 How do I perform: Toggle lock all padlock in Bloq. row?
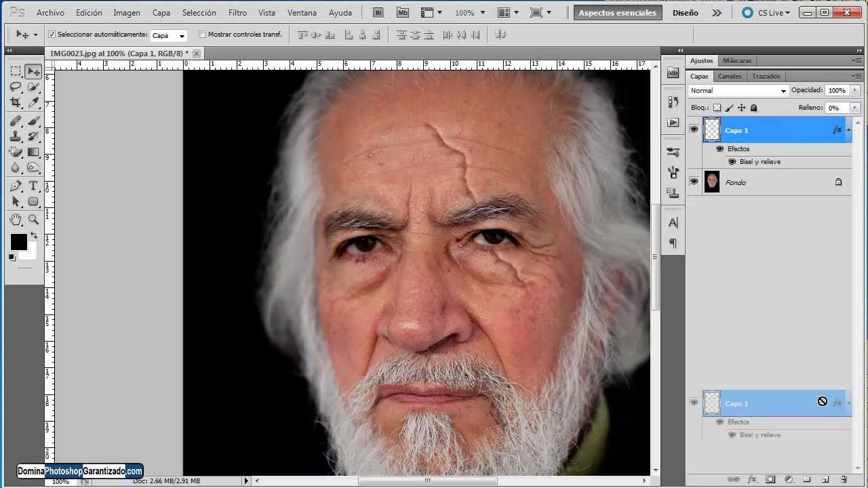tap(753, 108)
